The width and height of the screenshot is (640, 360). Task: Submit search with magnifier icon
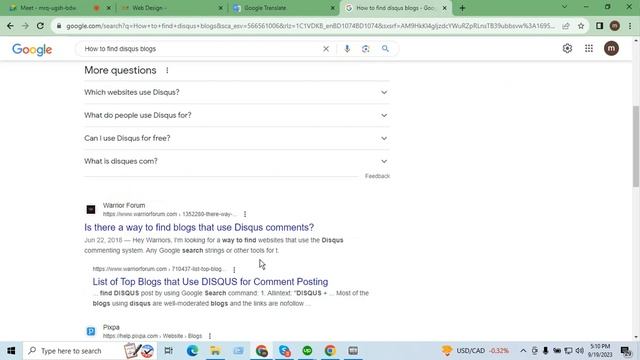tap(385, 49)
